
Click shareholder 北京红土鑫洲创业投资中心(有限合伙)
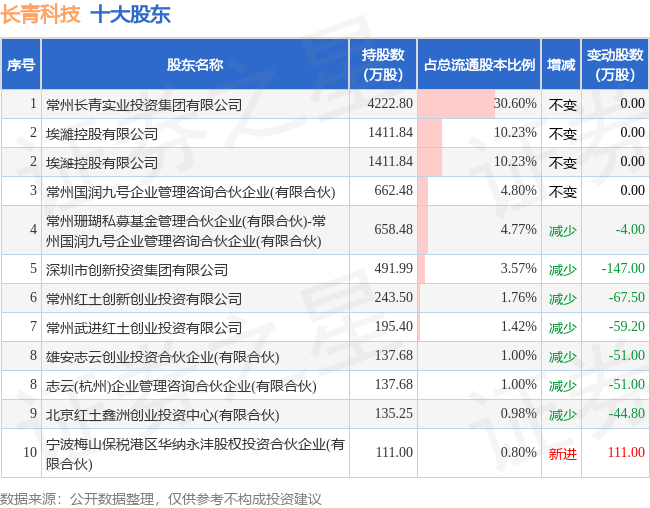point(162,415)
